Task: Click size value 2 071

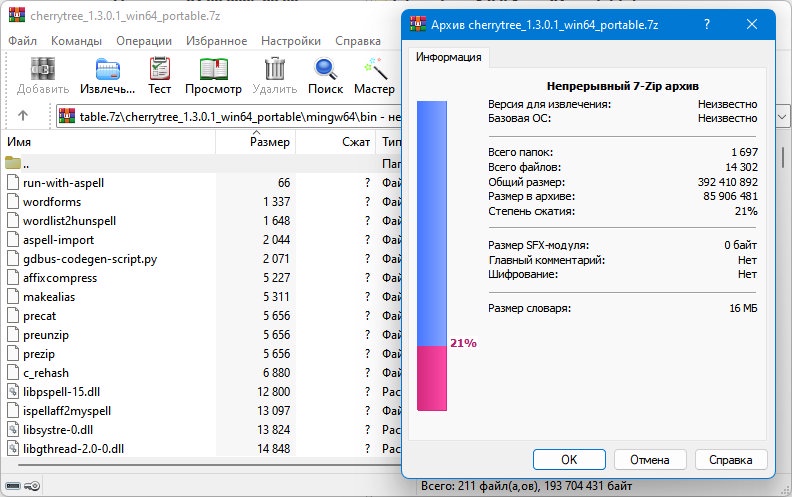Action: pyautogui.click(x=276, y=259)
